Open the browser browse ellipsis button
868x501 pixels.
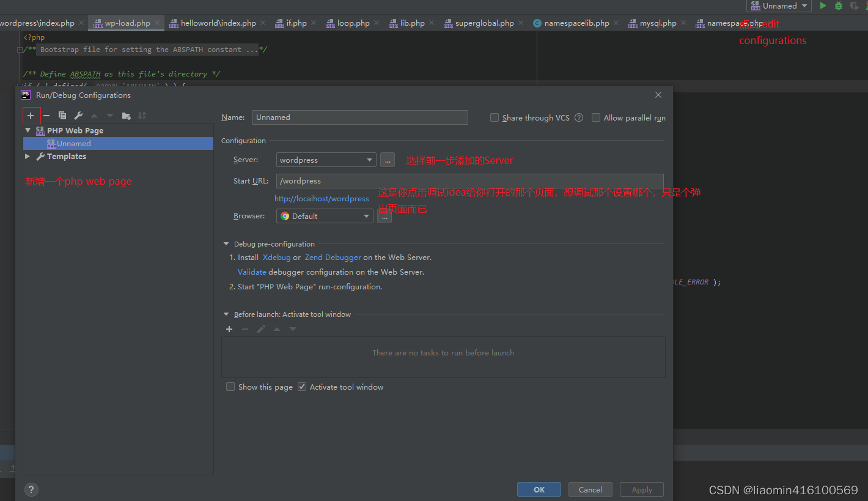pos(384,217)
